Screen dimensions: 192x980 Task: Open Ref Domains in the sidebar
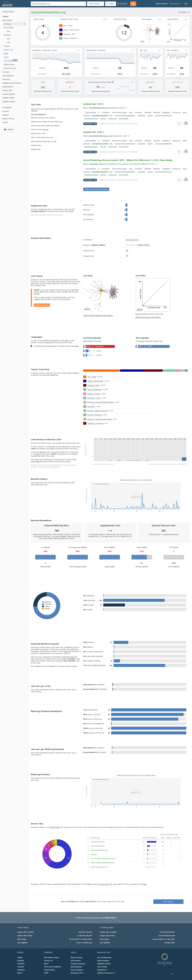pos(9,28)
